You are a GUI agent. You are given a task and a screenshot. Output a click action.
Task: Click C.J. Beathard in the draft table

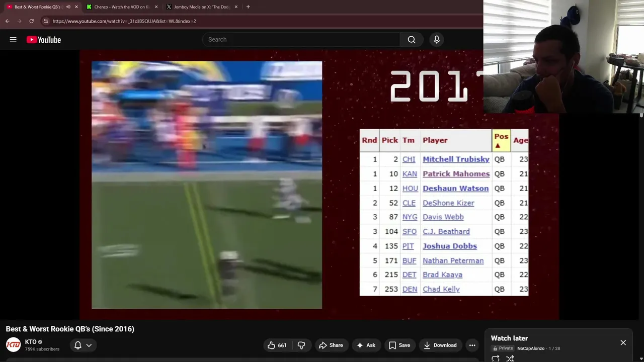[446, 232]
